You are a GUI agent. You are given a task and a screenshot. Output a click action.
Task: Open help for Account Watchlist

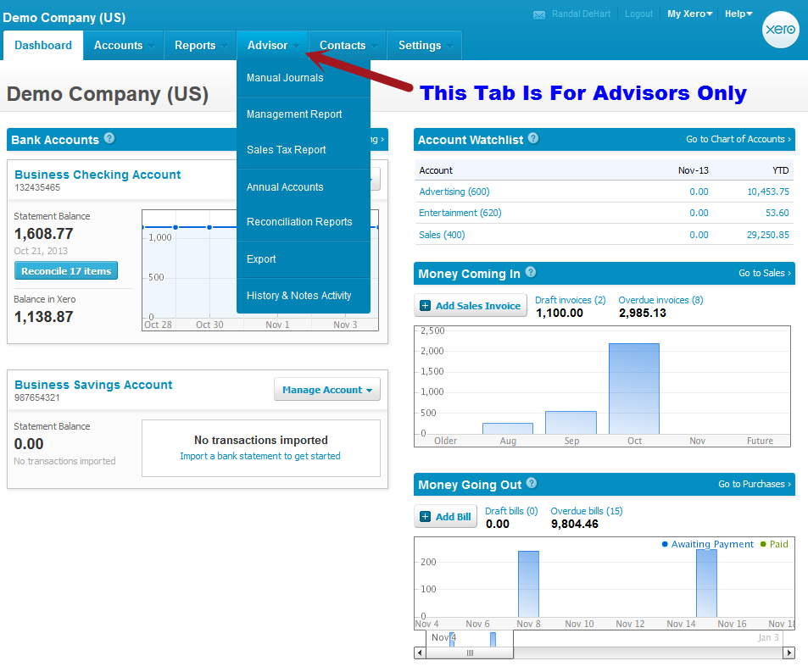point(533,139)
